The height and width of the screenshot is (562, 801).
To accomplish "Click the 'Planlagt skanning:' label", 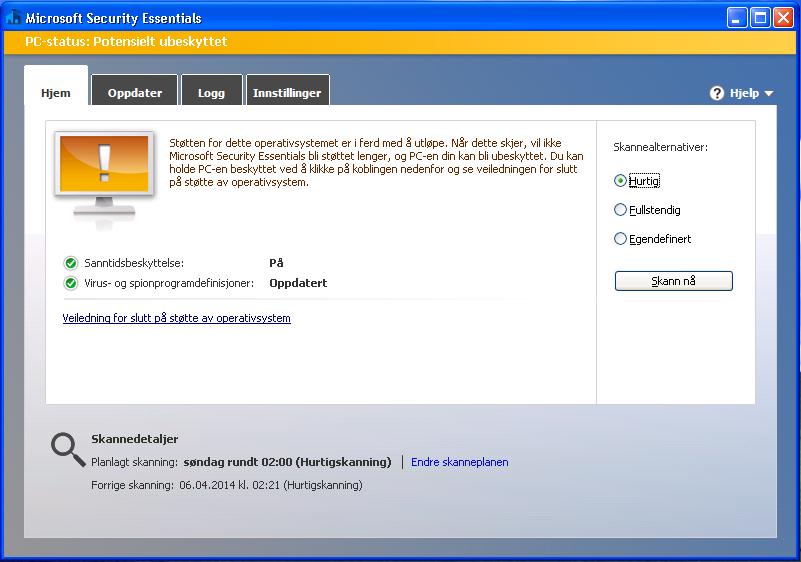I will click(x=134, y=462).
